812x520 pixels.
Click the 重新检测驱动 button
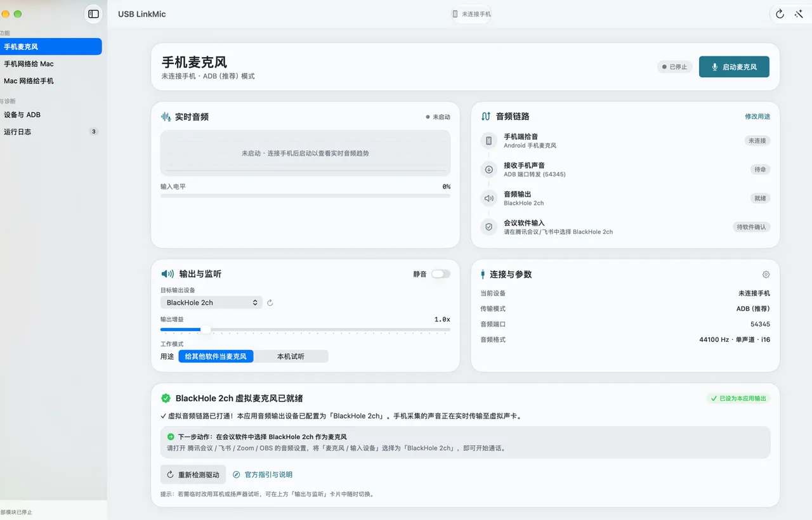coord(193,474)
